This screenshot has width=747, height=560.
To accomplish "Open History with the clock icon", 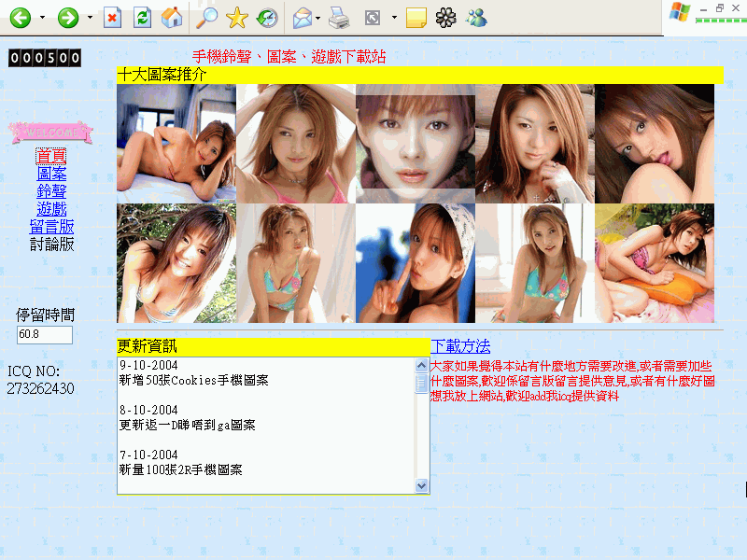I will point(267,18).
